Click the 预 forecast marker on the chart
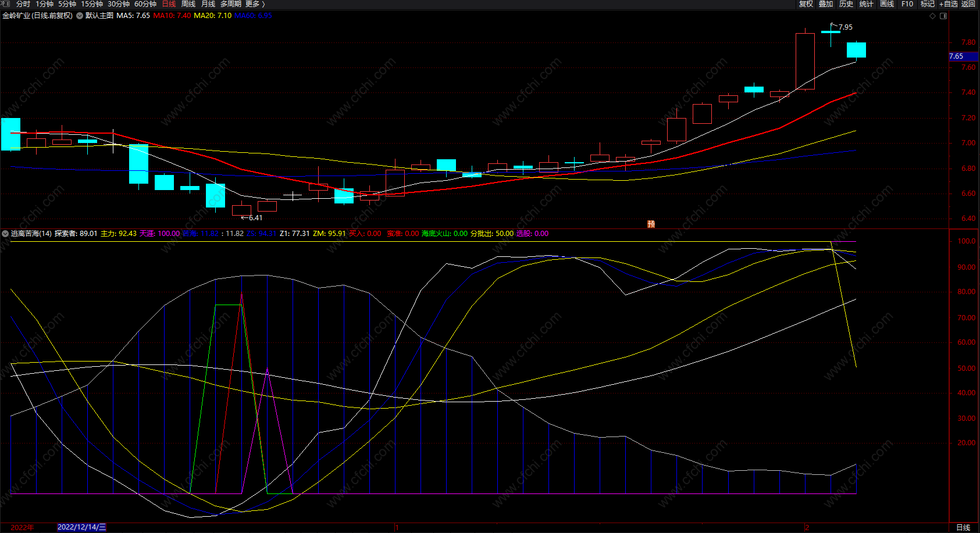Screen dimensions: 980x533 (x=651, y=224)
